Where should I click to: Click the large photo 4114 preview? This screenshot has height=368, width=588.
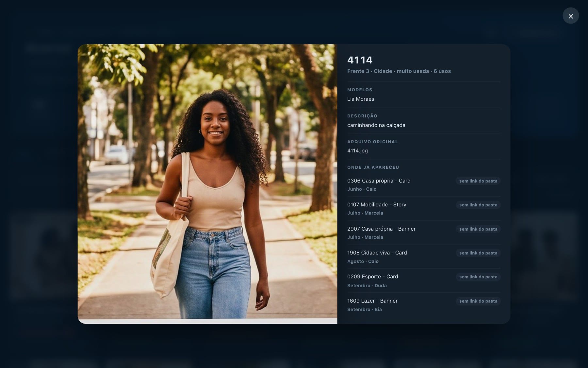click(207, 184)
